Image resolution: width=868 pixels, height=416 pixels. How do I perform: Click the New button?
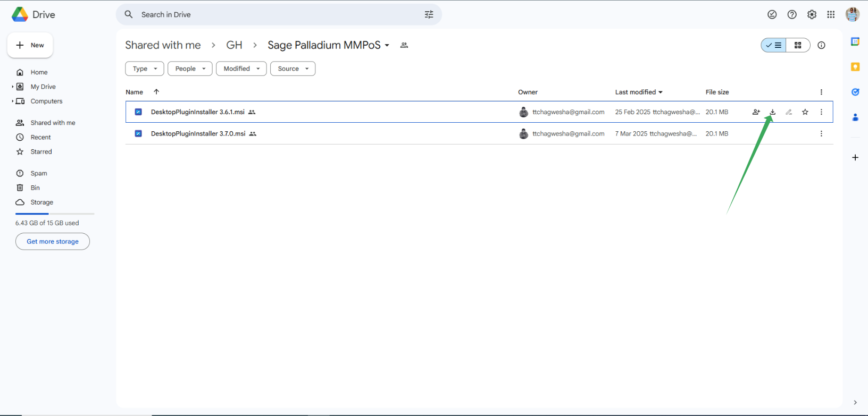[x=30, y=45]
